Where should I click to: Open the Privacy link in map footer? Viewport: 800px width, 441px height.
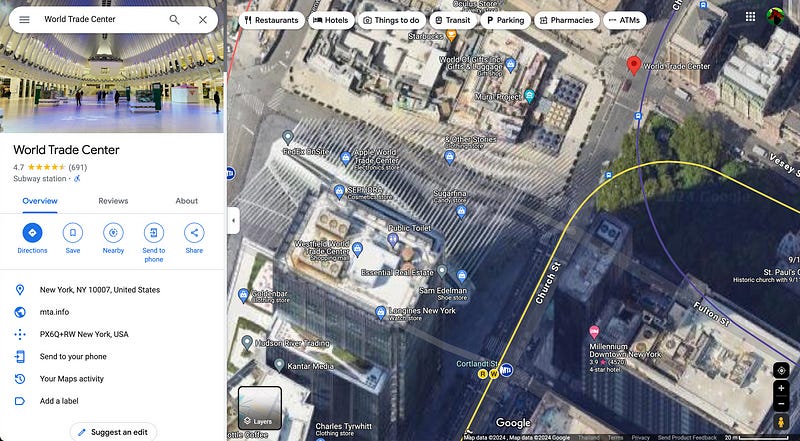(x=640, y=437)
